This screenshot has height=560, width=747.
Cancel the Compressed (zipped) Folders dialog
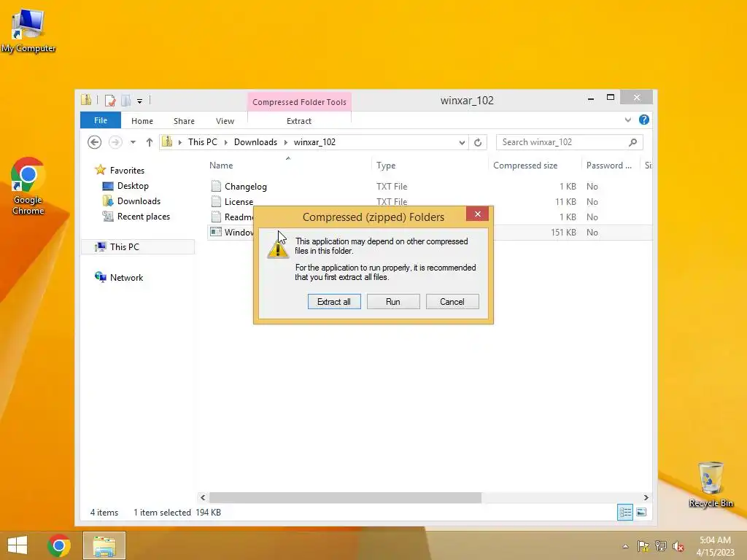click(452, 301)
